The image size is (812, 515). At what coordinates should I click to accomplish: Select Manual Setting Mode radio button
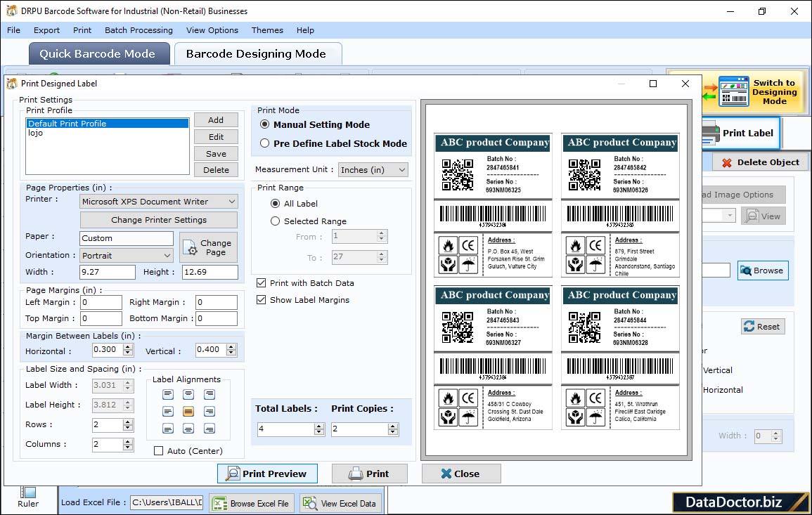(264, 124)
